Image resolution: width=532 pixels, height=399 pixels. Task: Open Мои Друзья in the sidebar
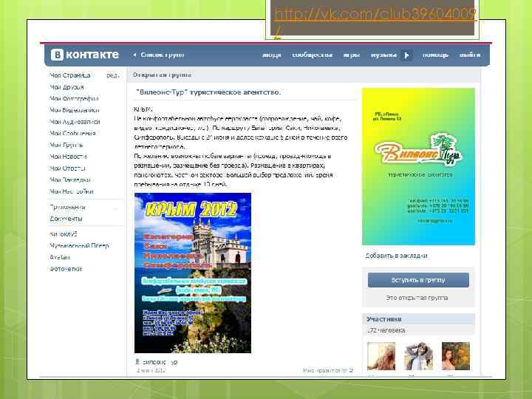pos(66,87)
